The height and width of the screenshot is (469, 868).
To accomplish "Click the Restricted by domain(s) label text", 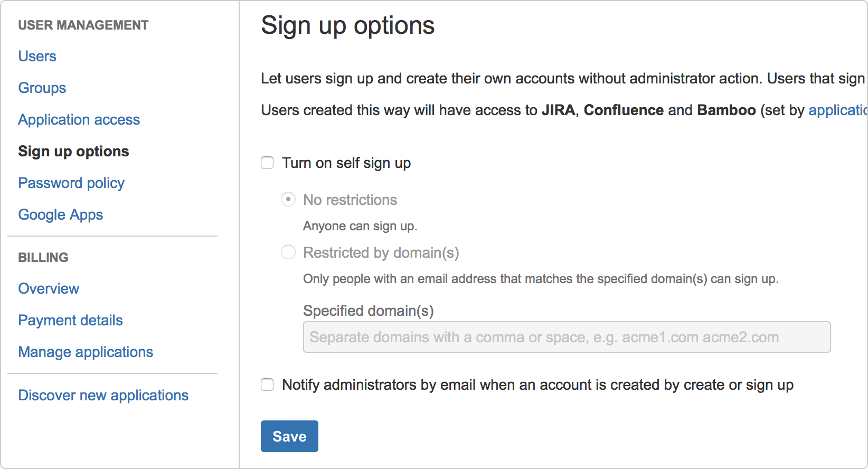I will [x=381, y=253].
